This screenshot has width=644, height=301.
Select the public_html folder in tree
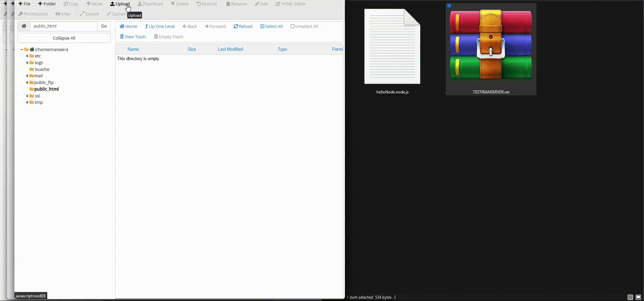(46, 89)
